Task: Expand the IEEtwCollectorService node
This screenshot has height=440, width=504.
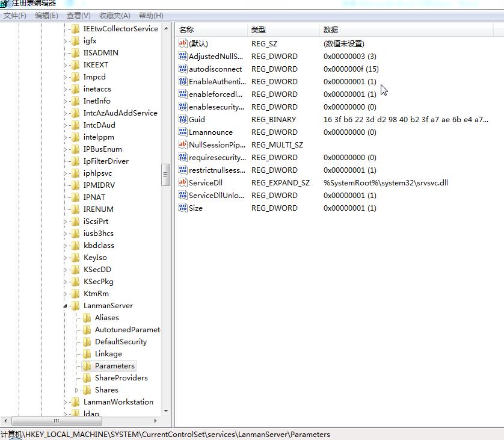Action: point(64,28)
